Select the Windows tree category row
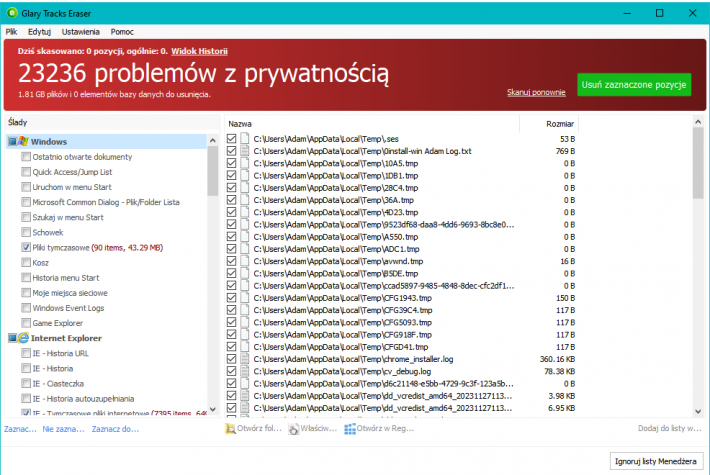 point(107,142)
